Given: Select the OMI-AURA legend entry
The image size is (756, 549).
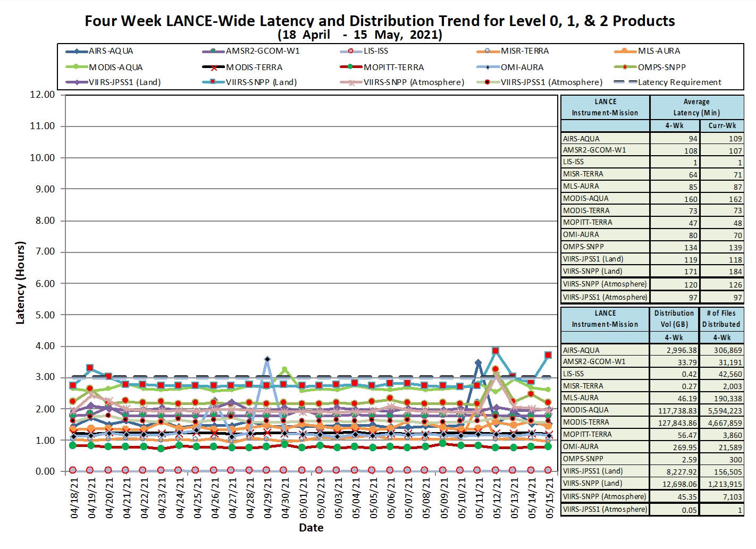Looking at the screenshot, I should [510, 67].
